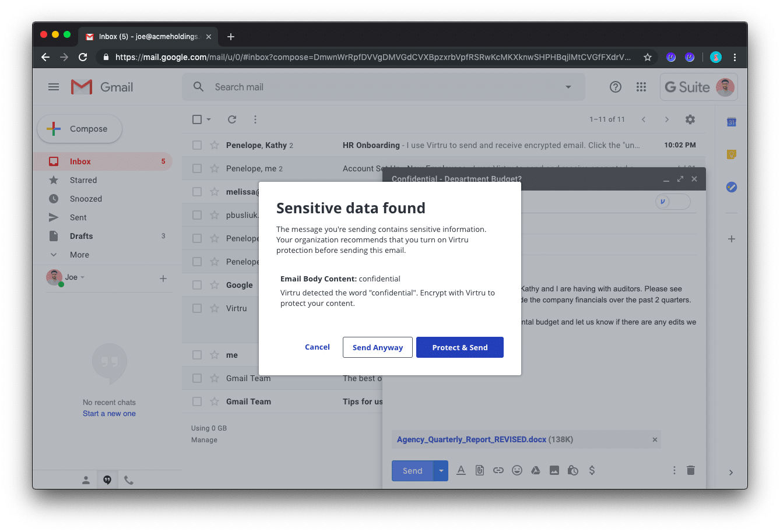Click Protect & Send in the dialog
780x532 pixels.
point(460,347)
